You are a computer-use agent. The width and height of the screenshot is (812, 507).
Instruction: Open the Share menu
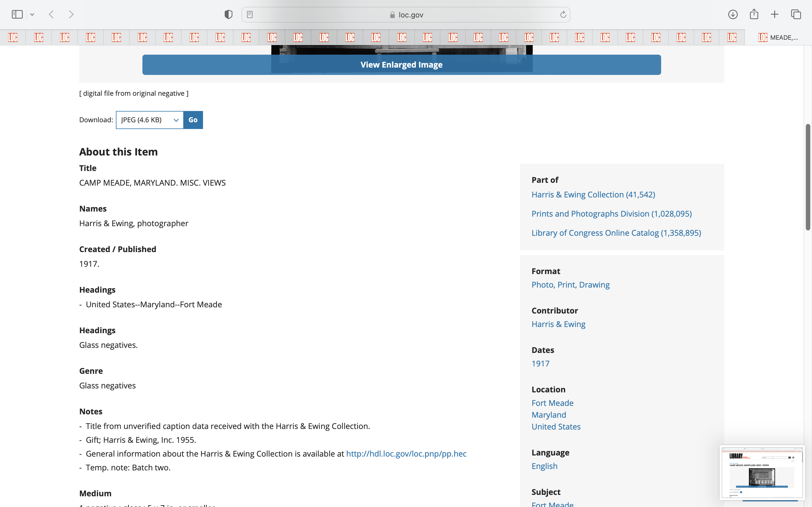754,14
